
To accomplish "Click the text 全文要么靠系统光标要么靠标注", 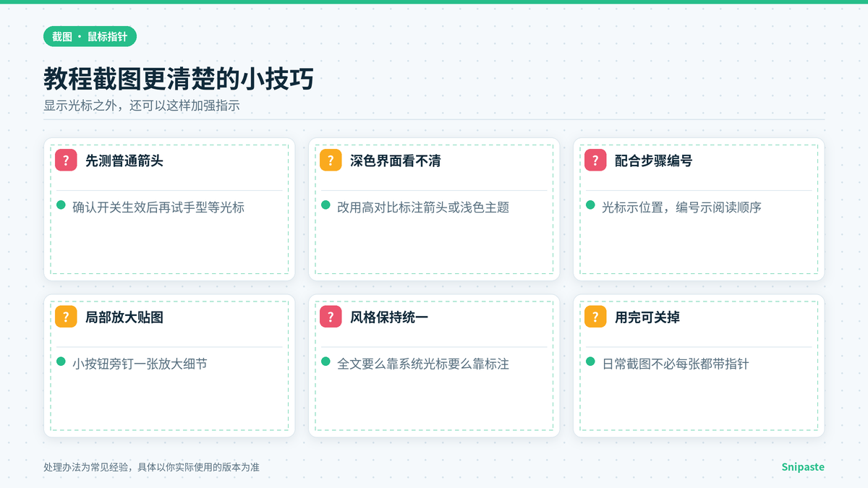I will point(423,364).
